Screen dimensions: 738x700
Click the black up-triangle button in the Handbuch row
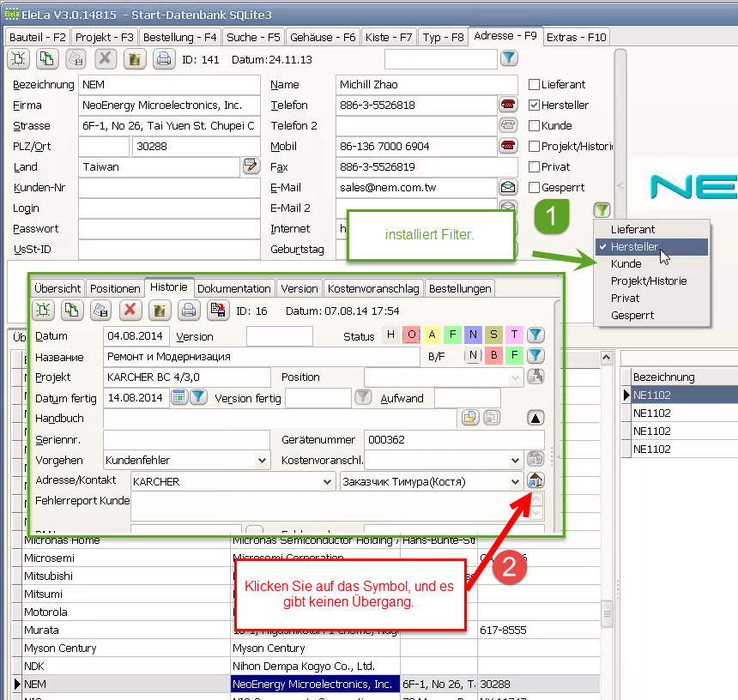click(x=535, y=418)
